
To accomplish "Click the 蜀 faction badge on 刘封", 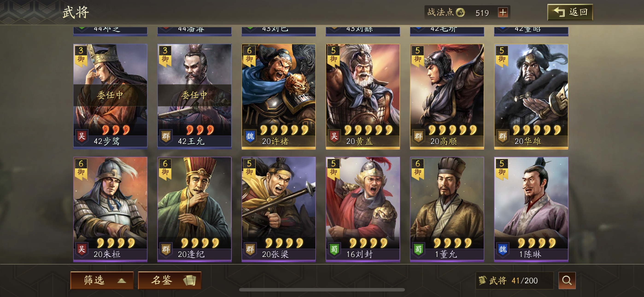I will pos(334,249).
